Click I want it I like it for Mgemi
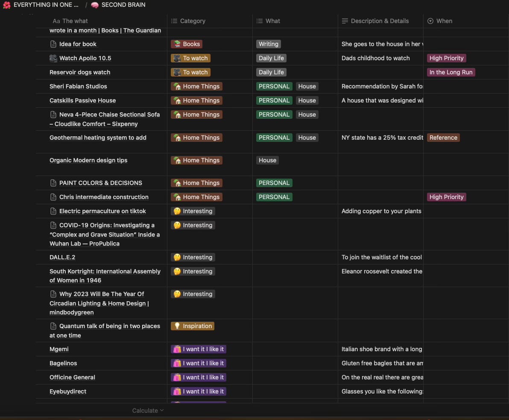The width and height of the screenshot is (509, 420). click(198, 349)
